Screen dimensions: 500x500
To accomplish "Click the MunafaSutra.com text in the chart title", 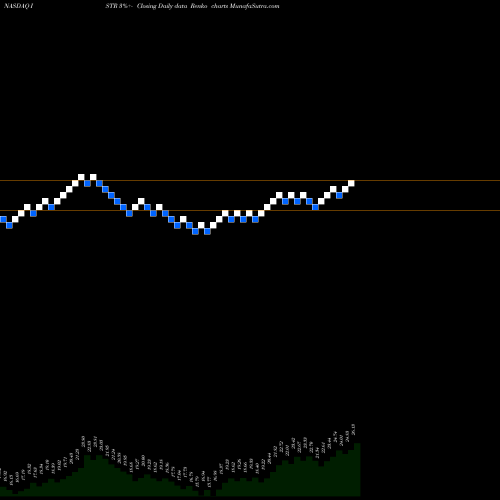I will pyautogui.click(x=255, y=6).
